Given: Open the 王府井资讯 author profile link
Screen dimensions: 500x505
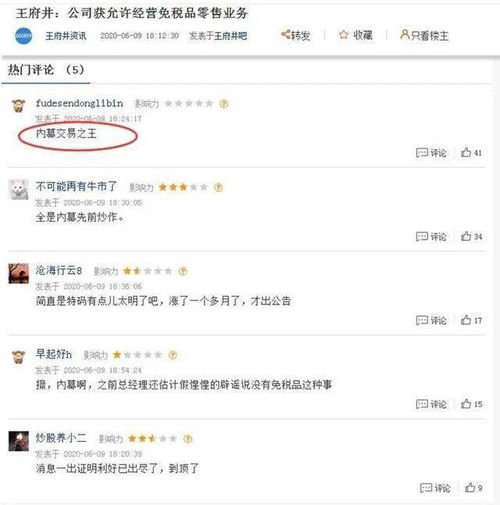Looking at the screenshot, I should tap(66, 36).
